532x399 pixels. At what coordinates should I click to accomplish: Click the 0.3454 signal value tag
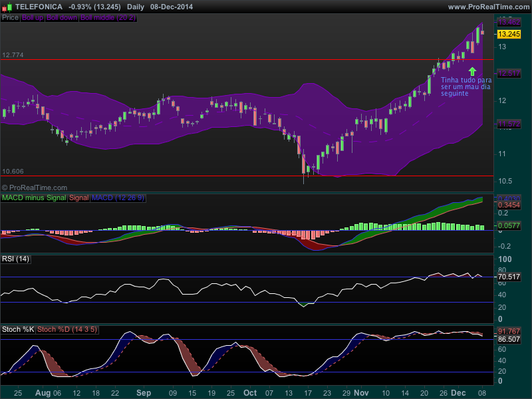point(509,205)
